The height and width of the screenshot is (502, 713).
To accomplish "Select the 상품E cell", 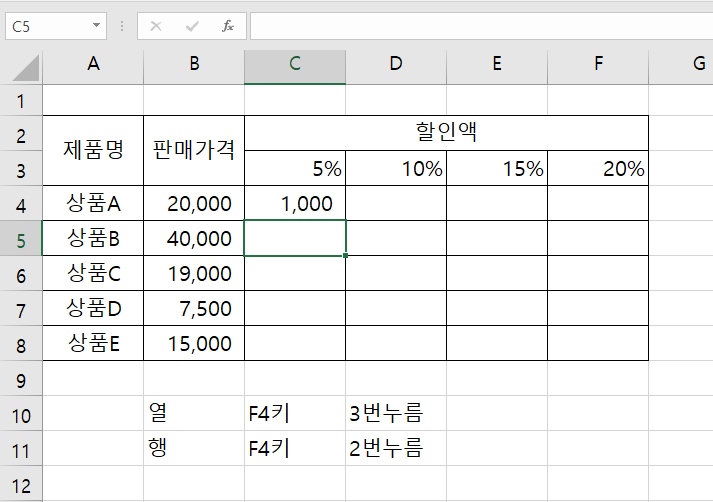I will click(x=93, y=343).
